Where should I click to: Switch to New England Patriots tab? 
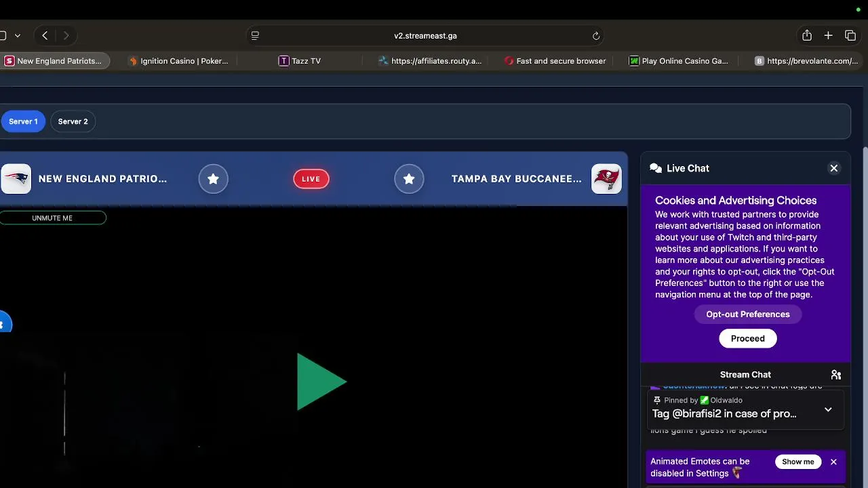[55, 61]
